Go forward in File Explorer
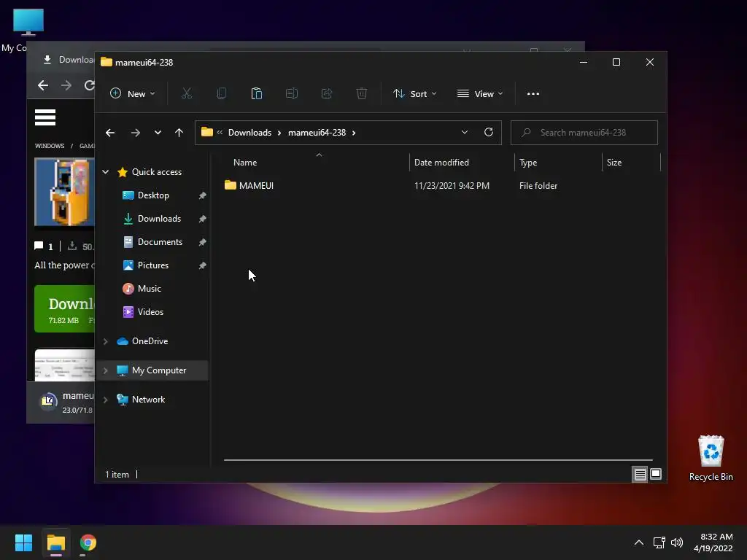Image resolution: width=747 pixels, height=560 pixels. pyautogui.click(x=136, y=133)
